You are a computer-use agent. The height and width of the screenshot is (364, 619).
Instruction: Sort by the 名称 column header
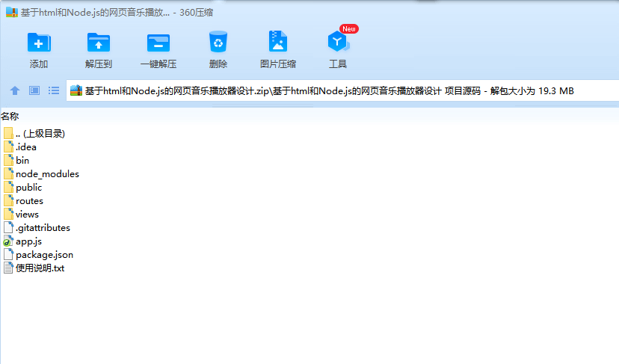(10, 117)
